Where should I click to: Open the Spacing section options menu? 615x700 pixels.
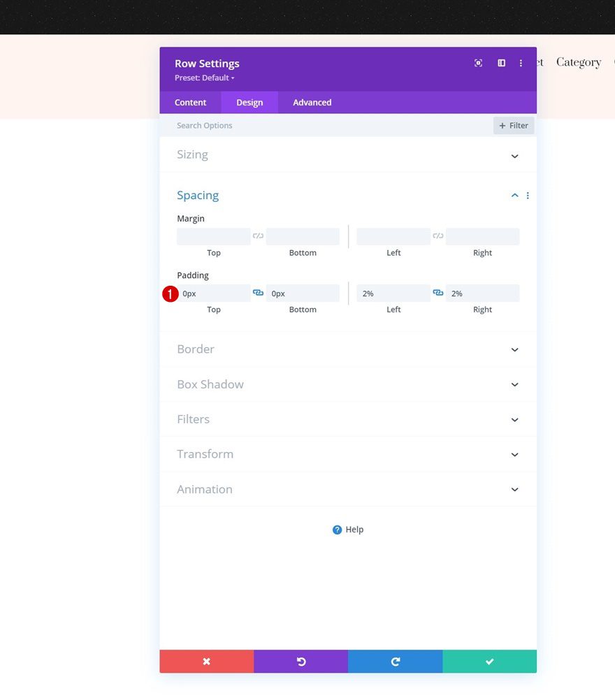tap(528, 195)
